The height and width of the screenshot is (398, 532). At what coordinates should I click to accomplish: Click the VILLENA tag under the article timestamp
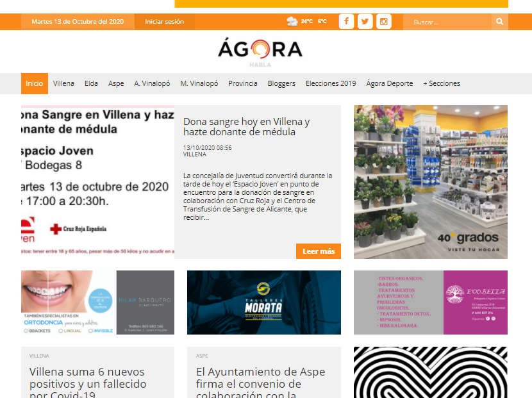(x=195, y=154)
